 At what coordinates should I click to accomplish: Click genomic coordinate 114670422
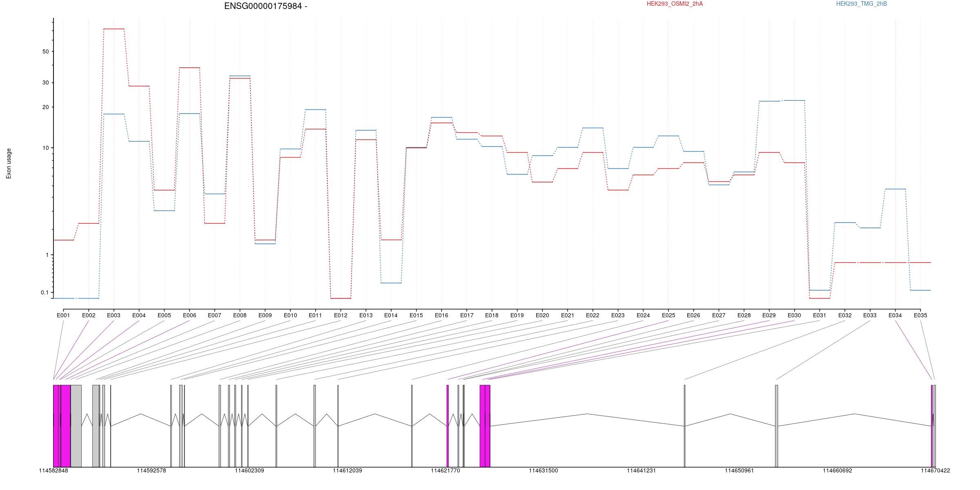click(935, 470)
